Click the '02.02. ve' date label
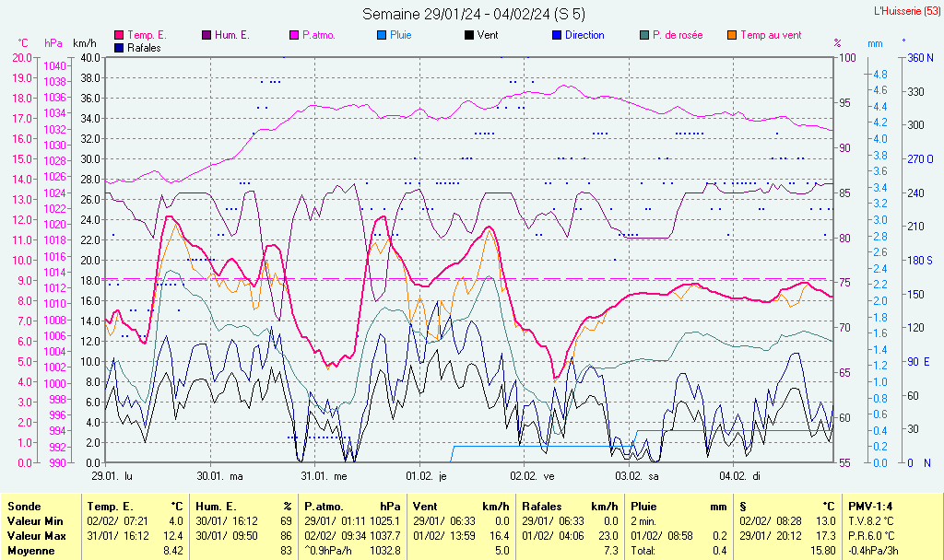 532,476
